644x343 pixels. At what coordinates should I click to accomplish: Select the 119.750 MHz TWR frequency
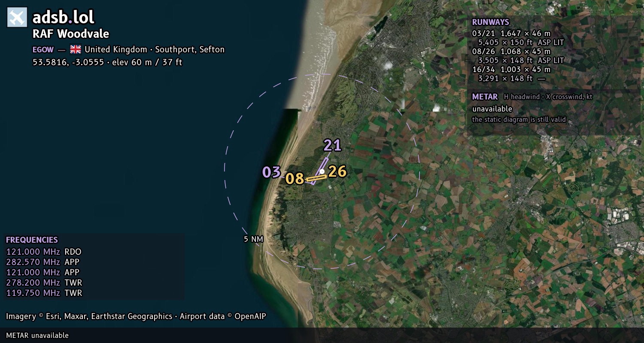44,293
